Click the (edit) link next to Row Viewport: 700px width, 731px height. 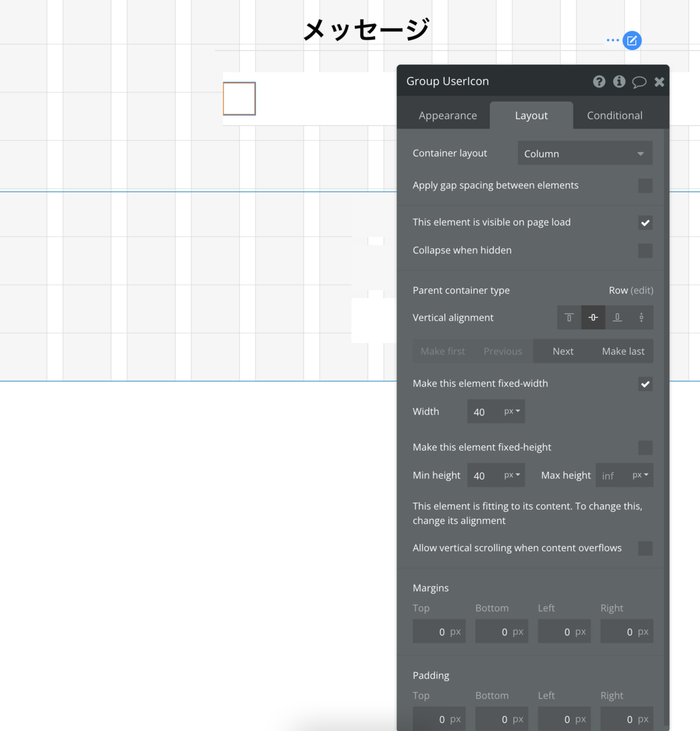pos(642,291)
